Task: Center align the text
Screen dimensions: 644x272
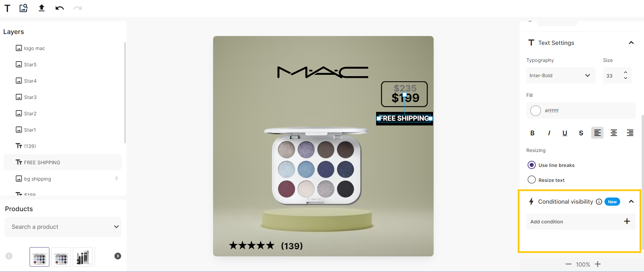Action: tap(614, 133)
